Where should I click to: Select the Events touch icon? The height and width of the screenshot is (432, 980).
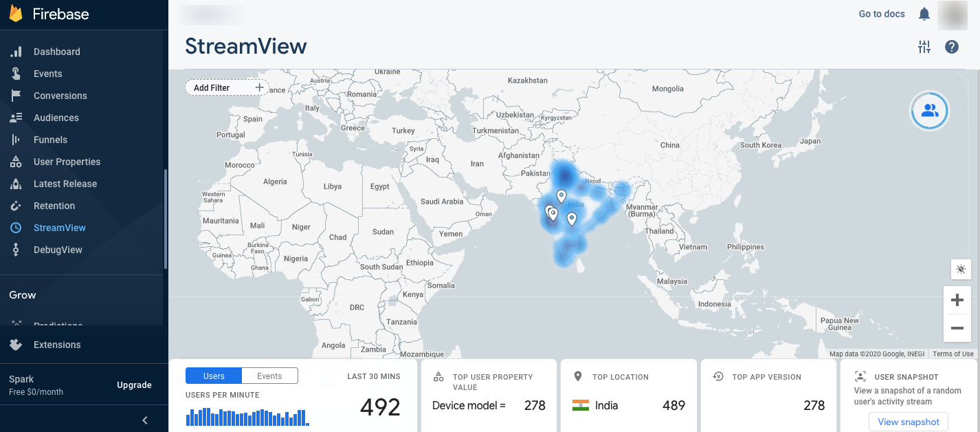(x=16, y=74)
